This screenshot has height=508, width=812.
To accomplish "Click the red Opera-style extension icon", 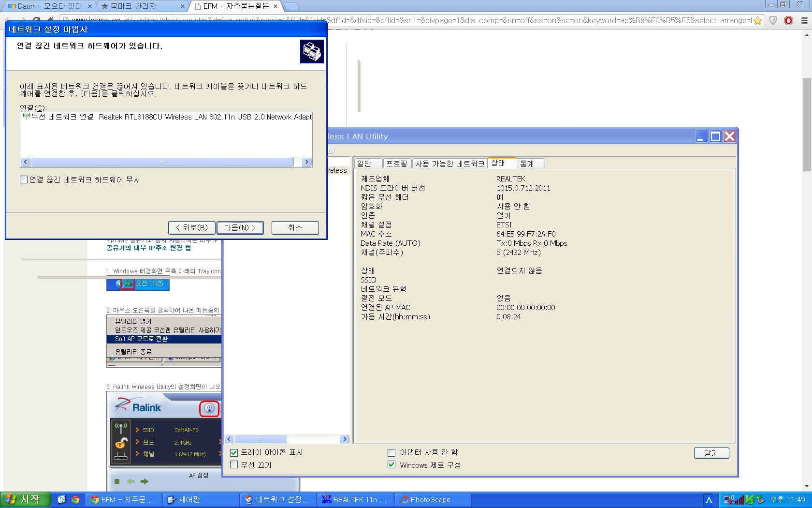I will click(788, 21).
